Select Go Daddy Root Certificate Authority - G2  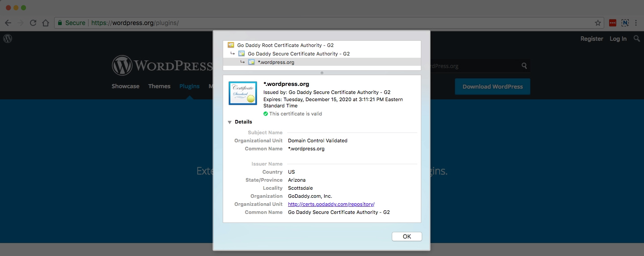click(x=285, y=45)
